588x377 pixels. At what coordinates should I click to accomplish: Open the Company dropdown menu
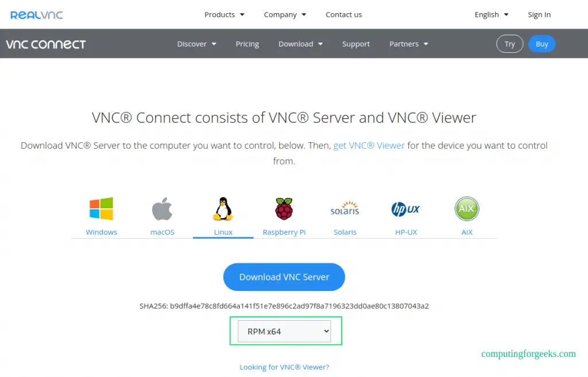pos(285,14)
